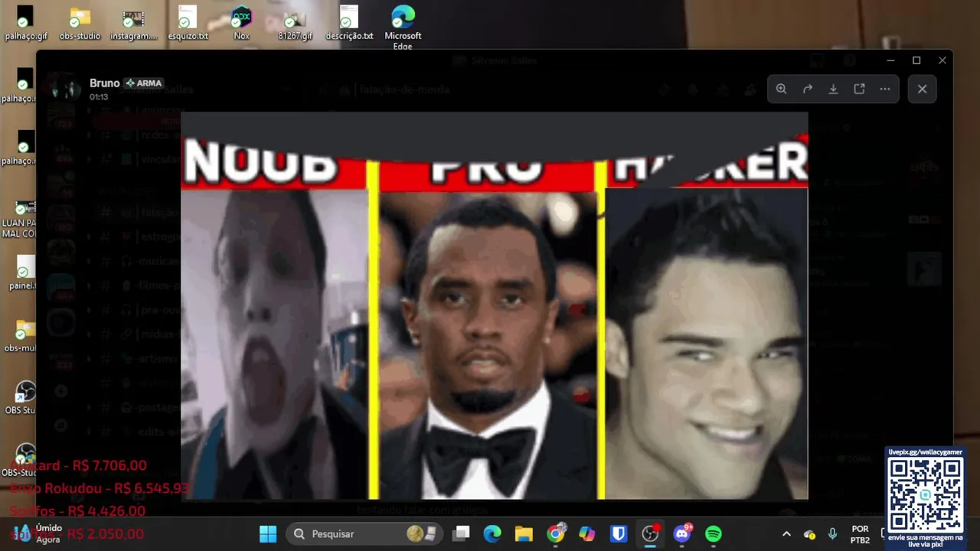The width and height of the screenshot is (980, 551).
Task: Open the Windows Start menu
Action: [x=268, y=533]
